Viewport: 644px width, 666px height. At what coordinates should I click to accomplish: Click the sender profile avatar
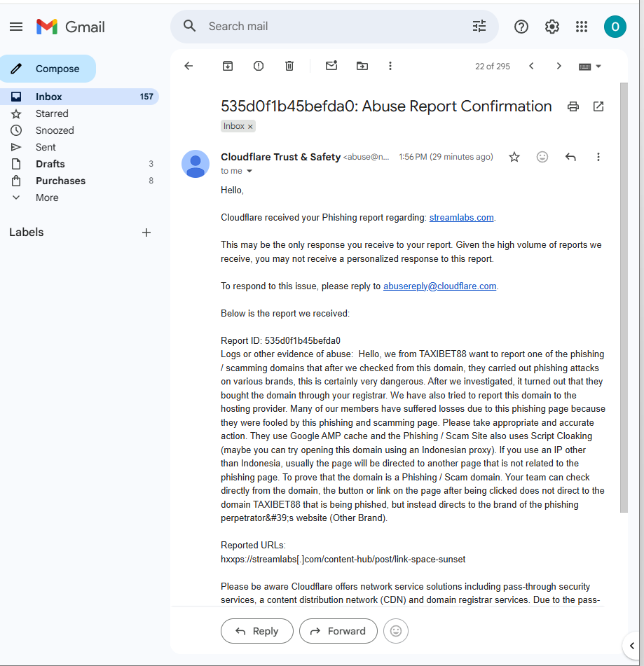tap(196, 164)
